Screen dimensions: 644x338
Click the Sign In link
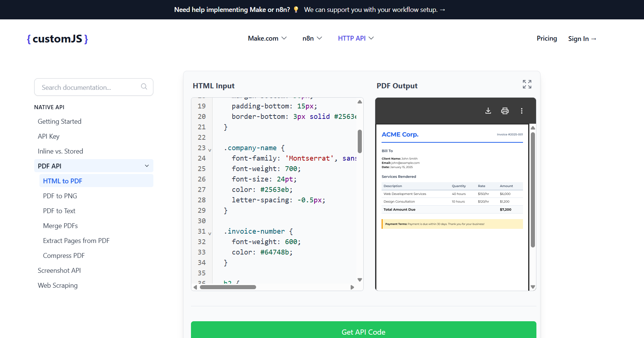point(582,39)
